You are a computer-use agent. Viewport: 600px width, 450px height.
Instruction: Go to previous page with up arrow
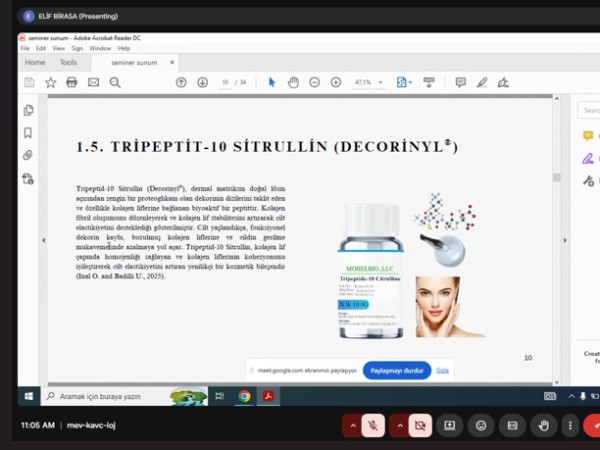[x=181, y=82]
